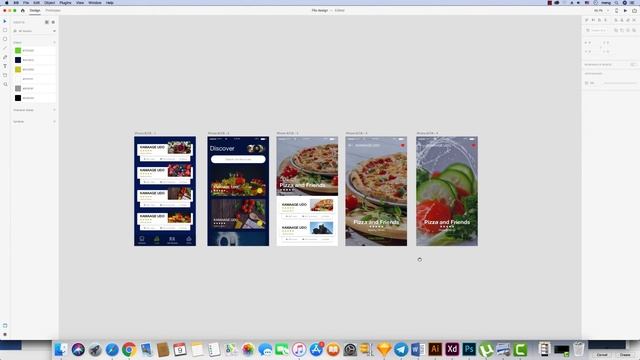The width and height of the screenshot is (640, 360).
Task: Click the plus next to Colors
Action: [x=54, y=42]
